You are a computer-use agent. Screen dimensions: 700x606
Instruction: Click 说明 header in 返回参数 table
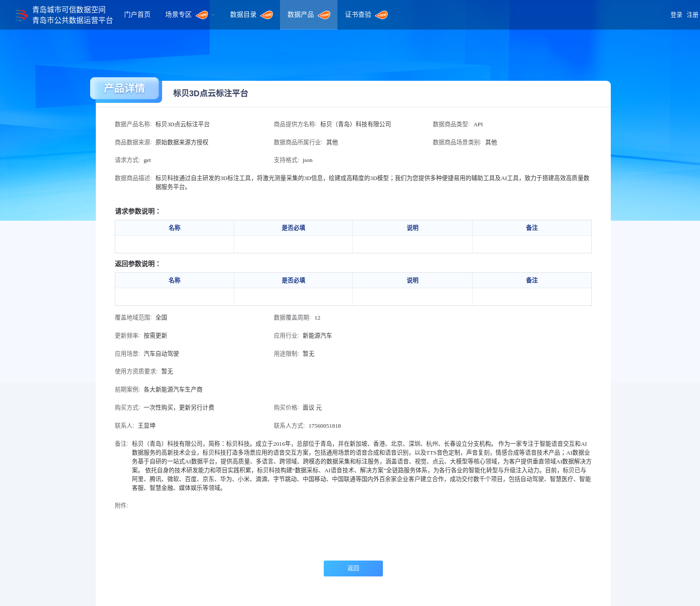(412, 280)
